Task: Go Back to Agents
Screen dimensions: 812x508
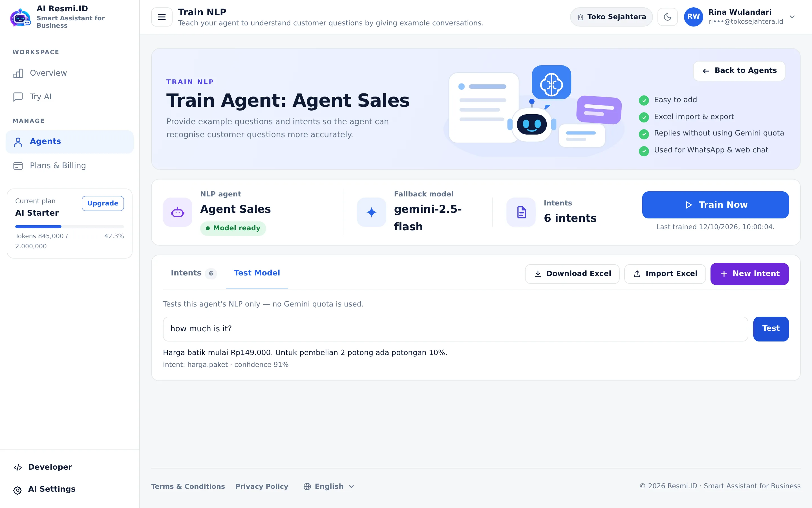Action: point(739,71)
